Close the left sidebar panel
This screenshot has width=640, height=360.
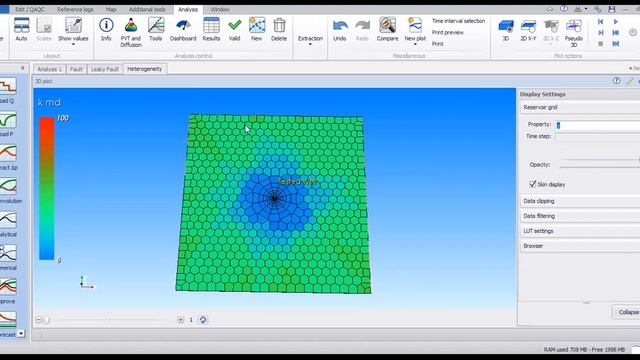pos(23,68)
